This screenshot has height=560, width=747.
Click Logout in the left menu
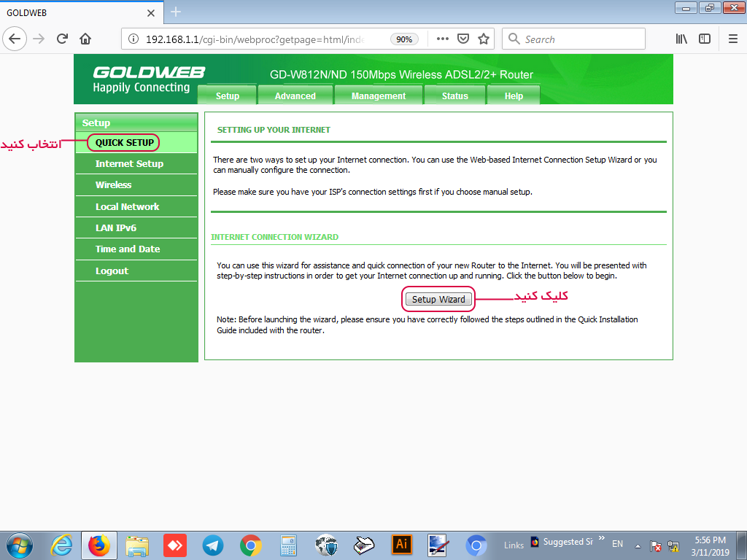click(112, 271)
